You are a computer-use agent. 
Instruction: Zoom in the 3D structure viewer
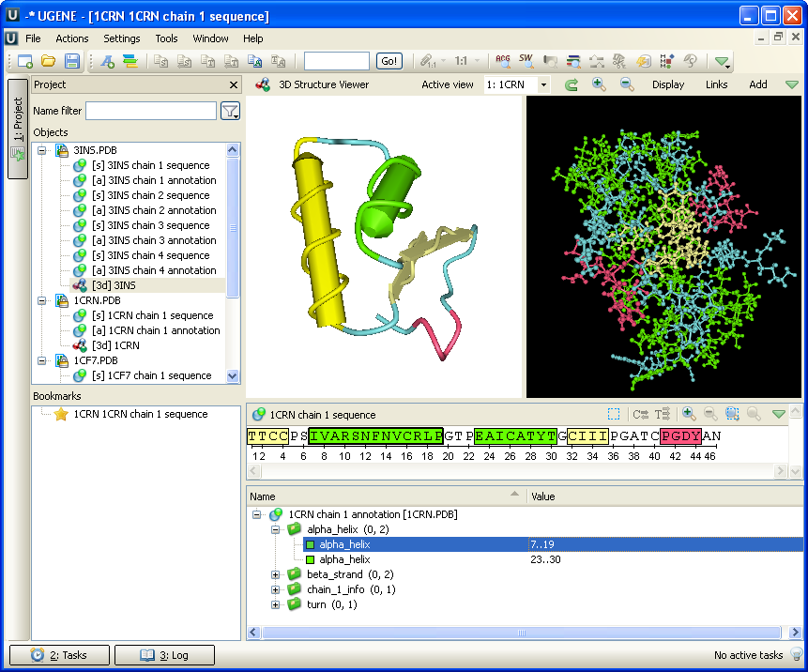tap(599, 84)
